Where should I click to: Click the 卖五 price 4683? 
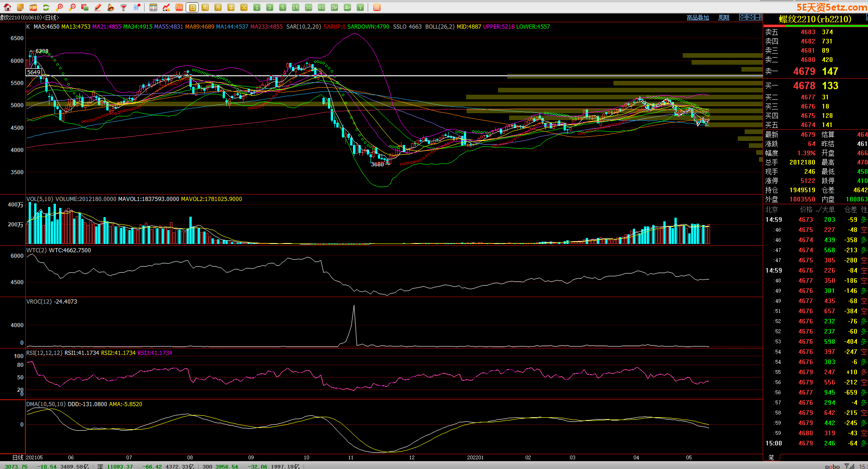coord(808,32)
